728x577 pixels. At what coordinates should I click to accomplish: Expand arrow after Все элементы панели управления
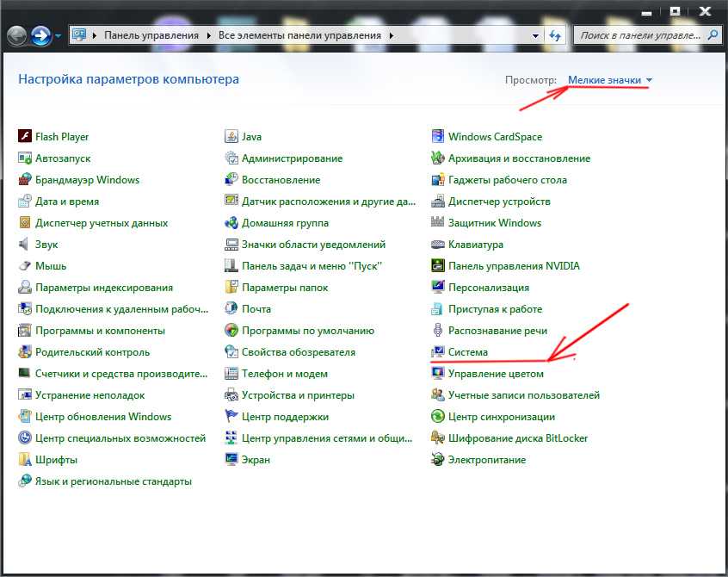(392, 36)
